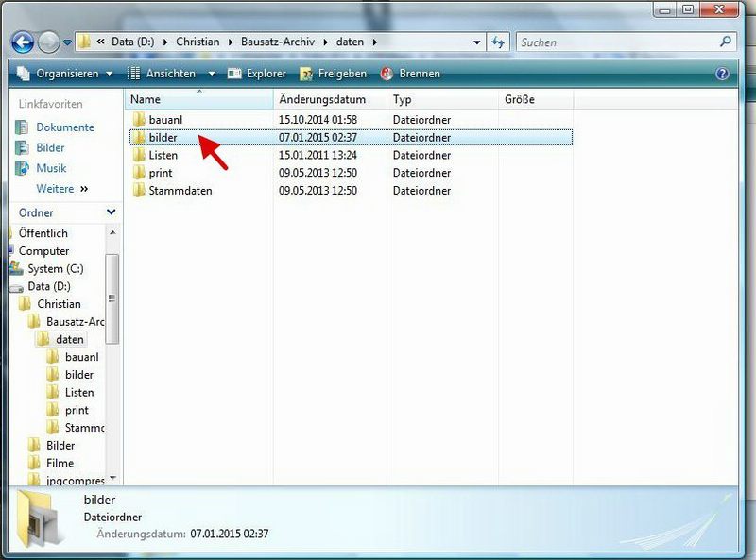
Task: Click the Ansichten views button
Action: [161, 74]
